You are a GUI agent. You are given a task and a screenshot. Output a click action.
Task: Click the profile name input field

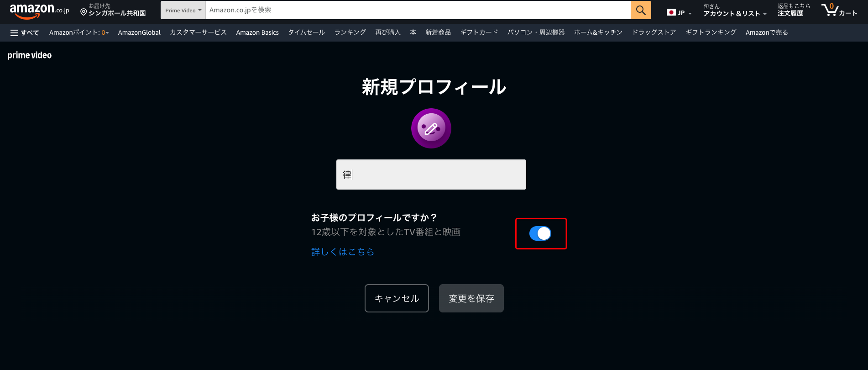pyautogui.click(x=431, y=174)
